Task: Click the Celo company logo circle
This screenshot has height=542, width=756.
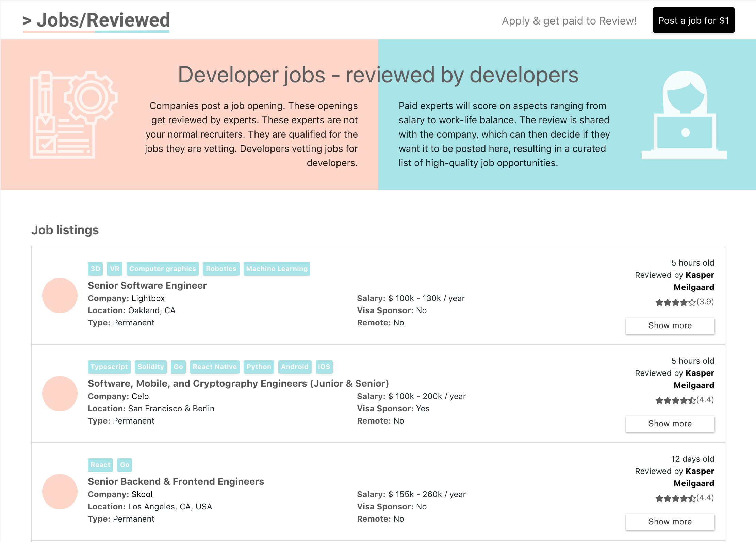Action: tap(60, 393)
